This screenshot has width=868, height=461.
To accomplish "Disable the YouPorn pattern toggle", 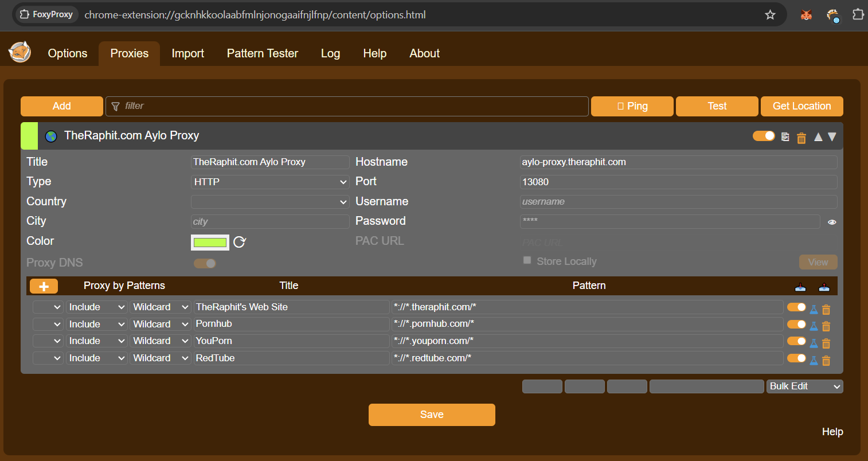I will 796,341.
